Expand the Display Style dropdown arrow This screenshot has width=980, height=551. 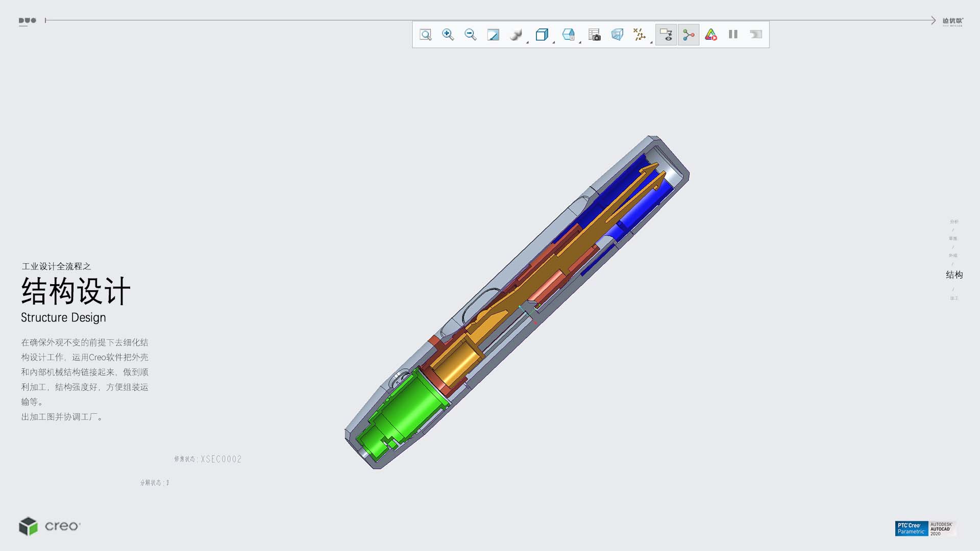tap(527, 42)
